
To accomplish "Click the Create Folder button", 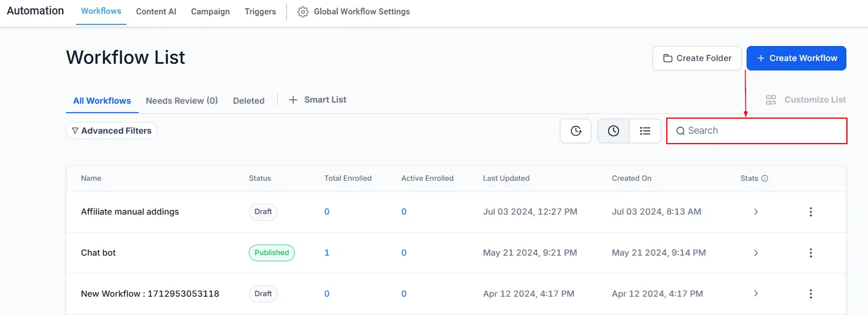I will (697, 58).
